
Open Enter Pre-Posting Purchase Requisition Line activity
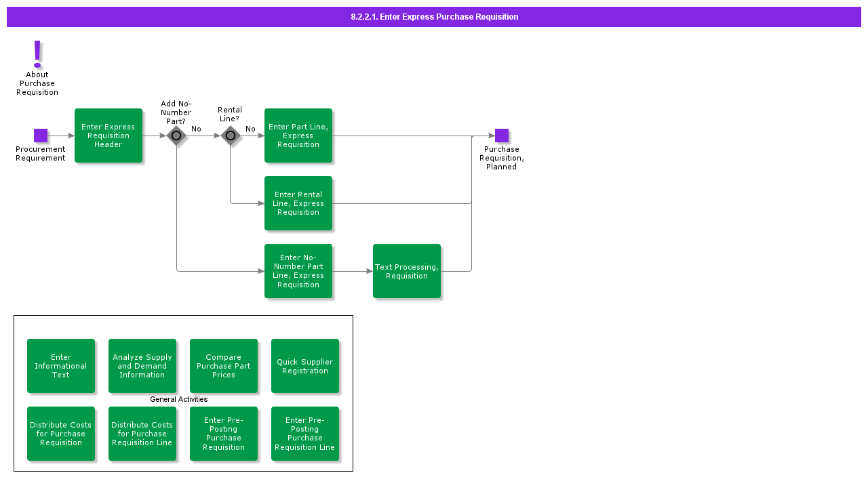click(x=305, y=434)
